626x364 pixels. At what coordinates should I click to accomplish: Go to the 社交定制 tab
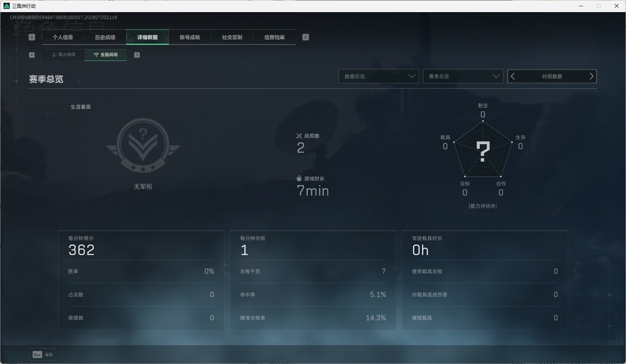click(x=232, y=37)
